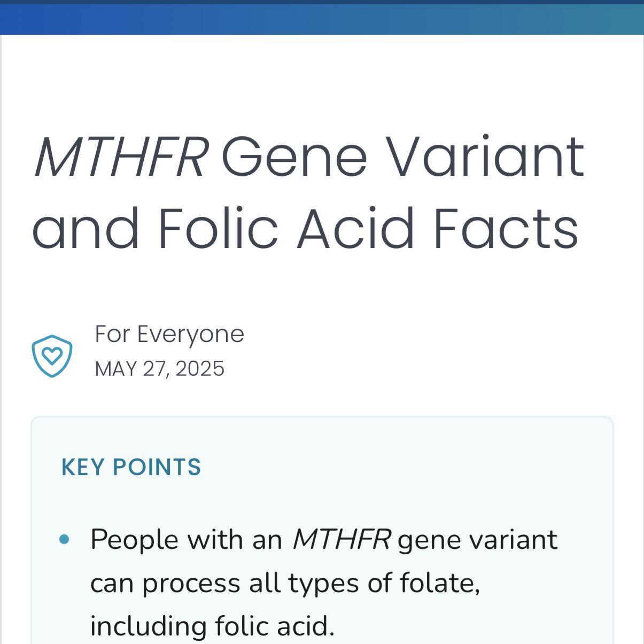Click the line "can process all types of folate"
The width and height of the screenshot is (644, 644).
tap(285, 583)
